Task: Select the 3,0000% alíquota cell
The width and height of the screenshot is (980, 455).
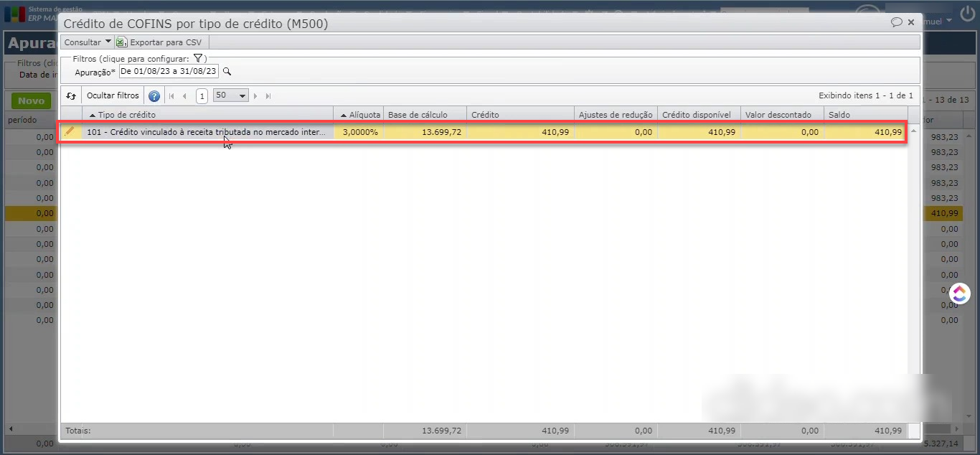Action: pyautogui.click(x=359, y=132)
